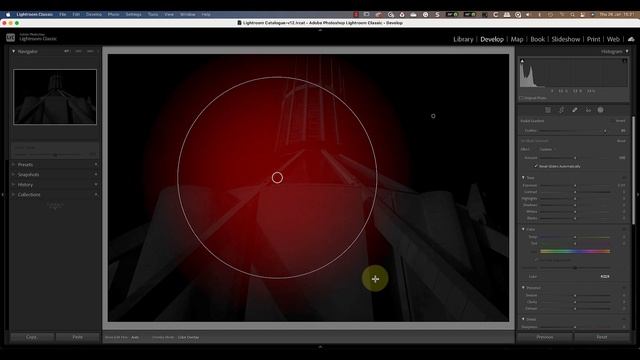Switch to the Print module
Viewport: 640px width, 360px height.
pyautogui.click(x=593, y=39)
